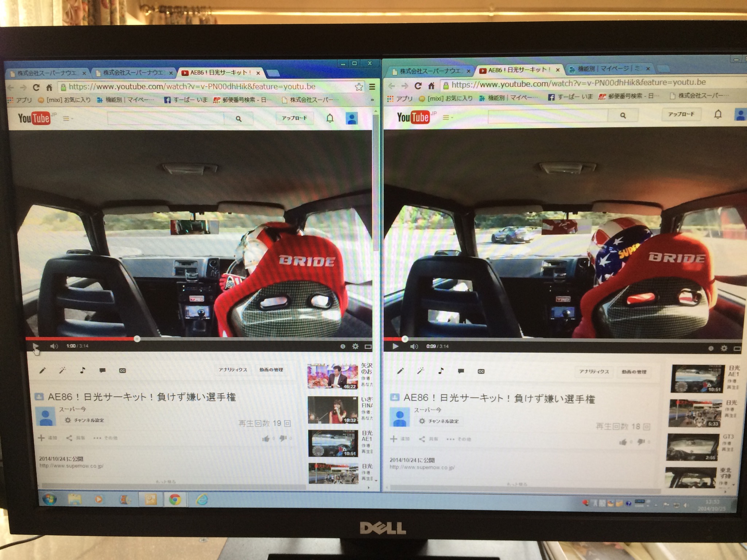This screenshot has height=560, width=747.
Task: Open the magic wand enhancements under left video
Action: [62, 370]
